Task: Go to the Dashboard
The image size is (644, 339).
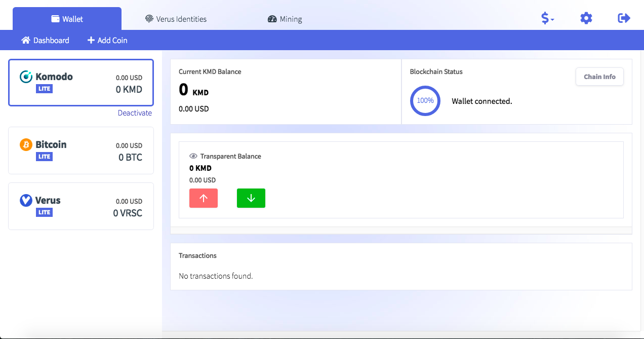Action: 45,40
